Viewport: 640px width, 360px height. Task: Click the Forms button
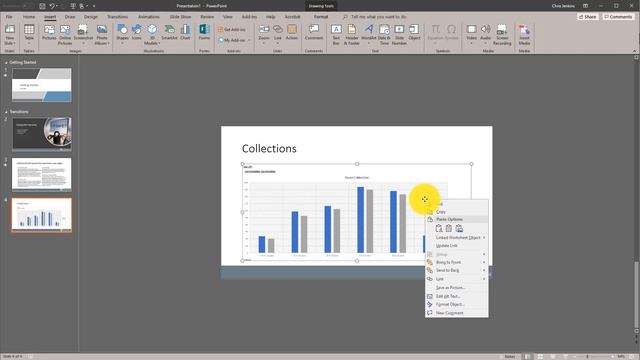tap(204, 33)
